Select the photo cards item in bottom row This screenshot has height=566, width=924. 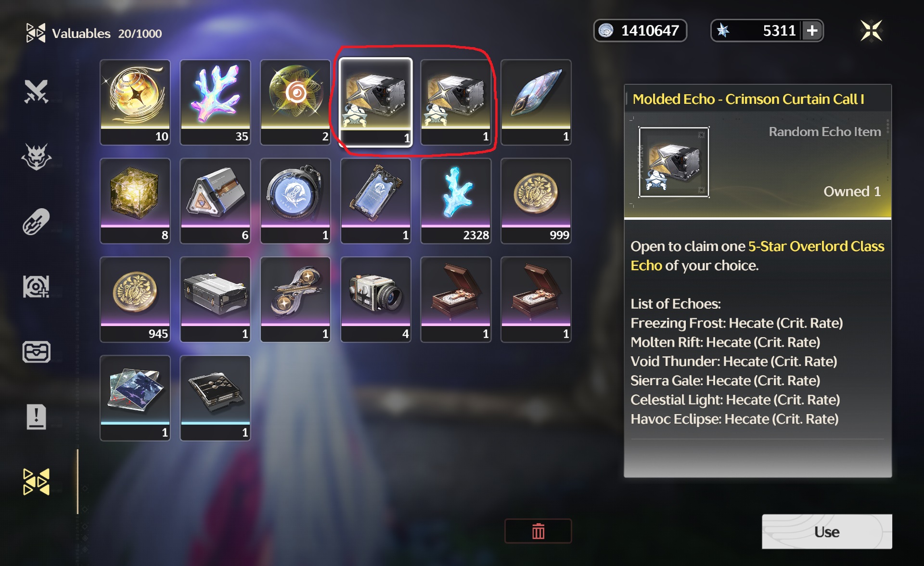[135, 398]
